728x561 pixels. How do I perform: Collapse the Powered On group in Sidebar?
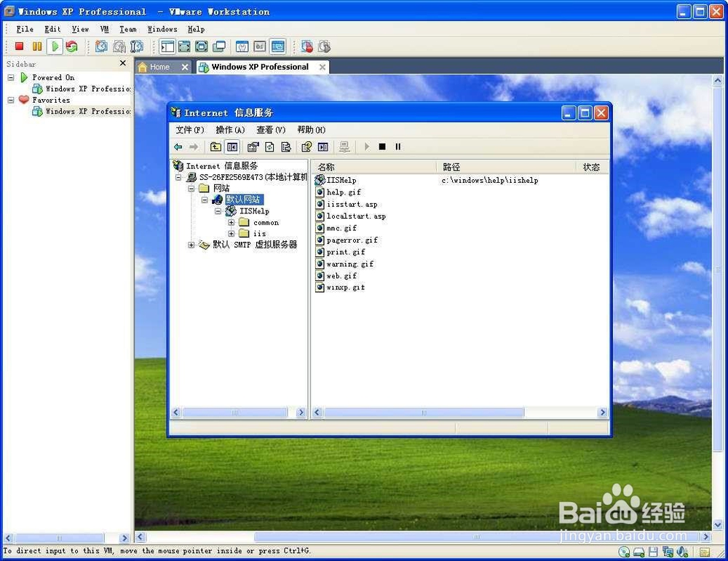pyautogui.click(x=11, y=78)
